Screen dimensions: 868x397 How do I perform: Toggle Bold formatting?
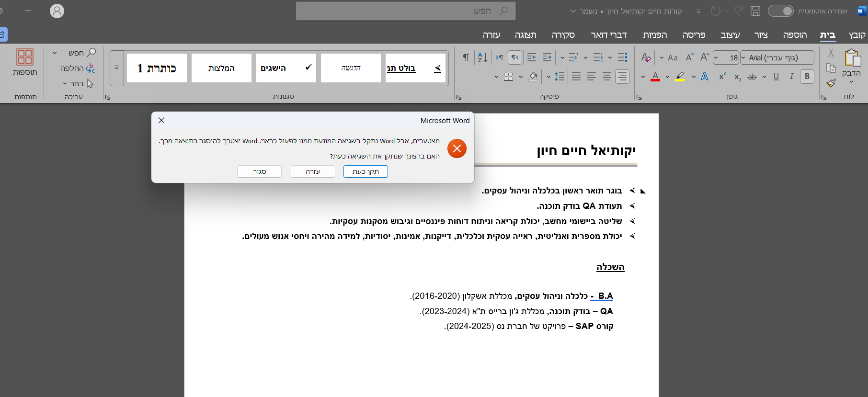807,77
